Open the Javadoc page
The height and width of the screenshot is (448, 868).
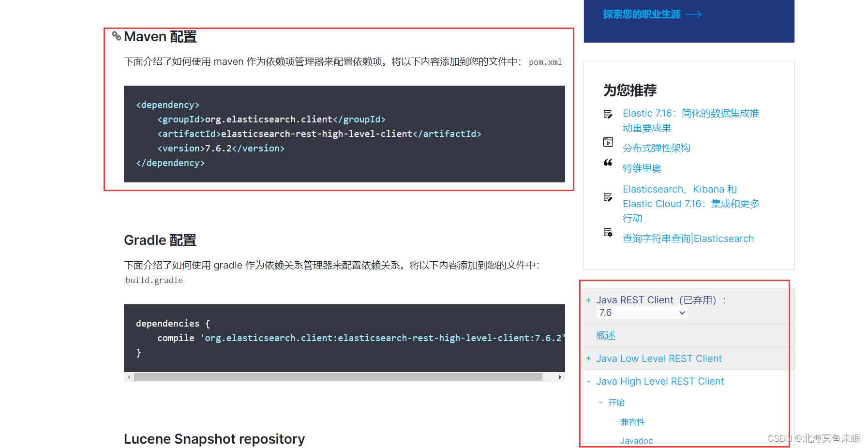[637, 441]
